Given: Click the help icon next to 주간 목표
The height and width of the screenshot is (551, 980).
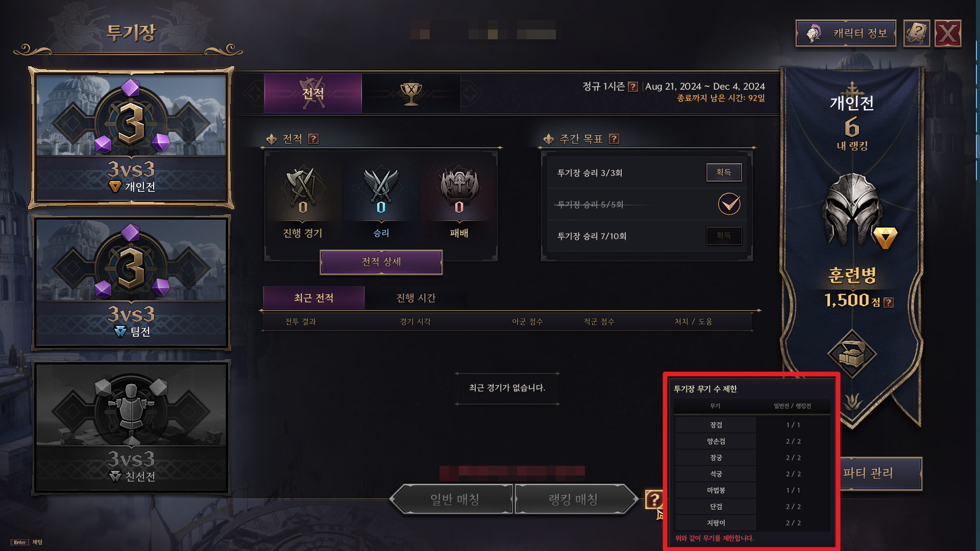Looking at the screenshot, I should (x=614, y=139).
